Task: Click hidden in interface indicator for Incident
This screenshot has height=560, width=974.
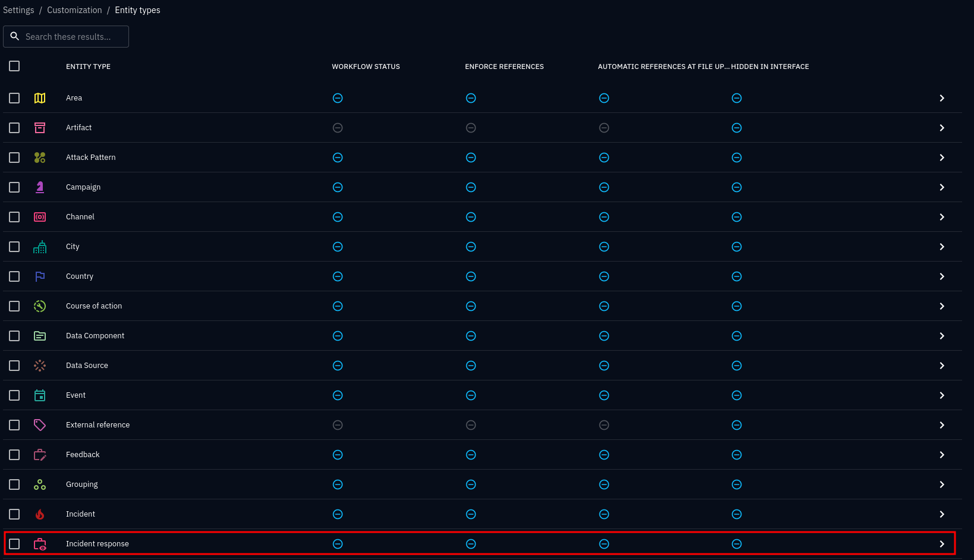Action: point(737,514)
